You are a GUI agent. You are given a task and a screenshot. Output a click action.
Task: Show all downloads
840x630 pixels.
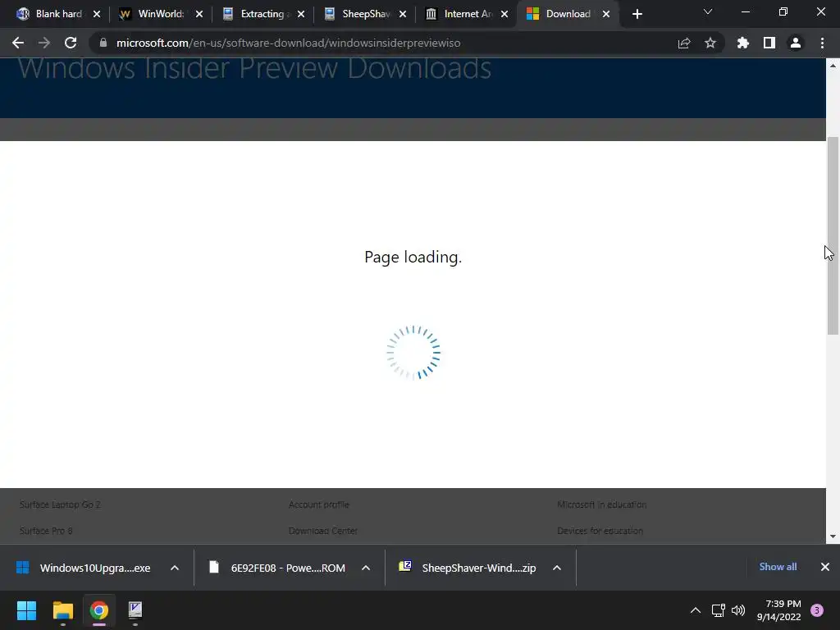click(778, 567)
